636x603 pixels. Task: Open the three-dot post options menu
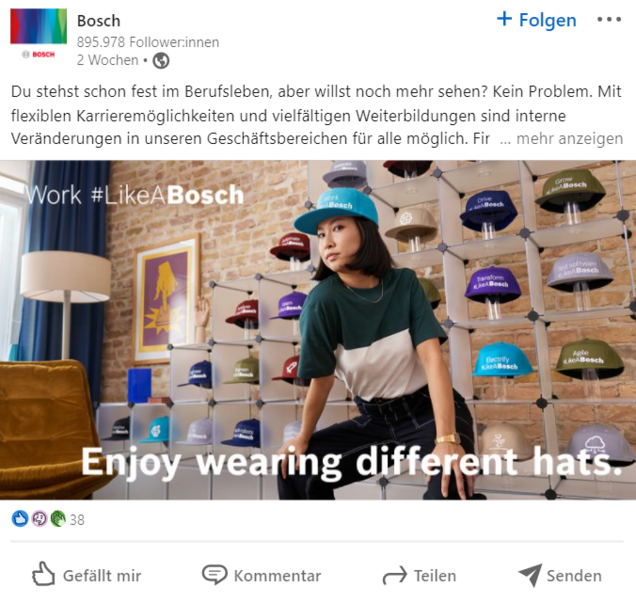609,19
